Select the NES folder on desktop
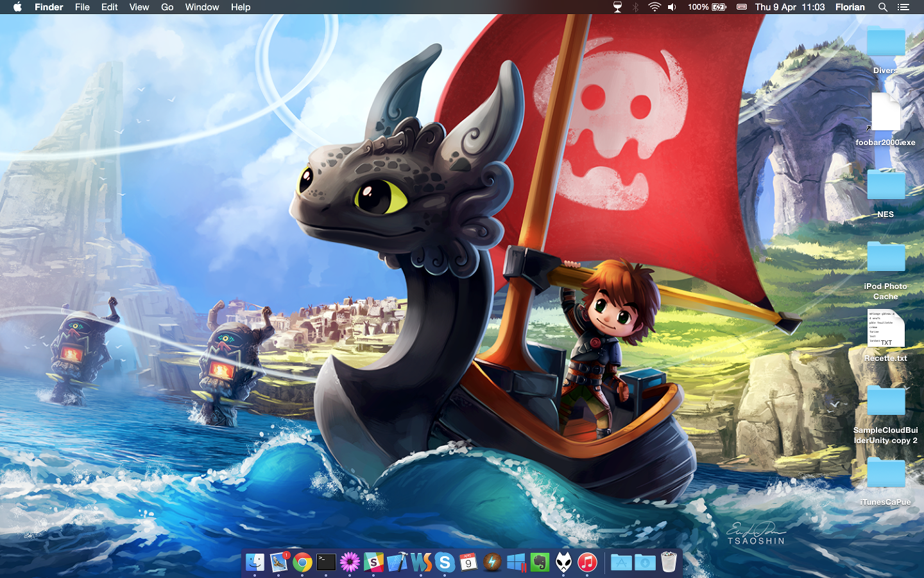Image resolution: width=924 pixels, height=578 pixels. (x=886, y=186)
